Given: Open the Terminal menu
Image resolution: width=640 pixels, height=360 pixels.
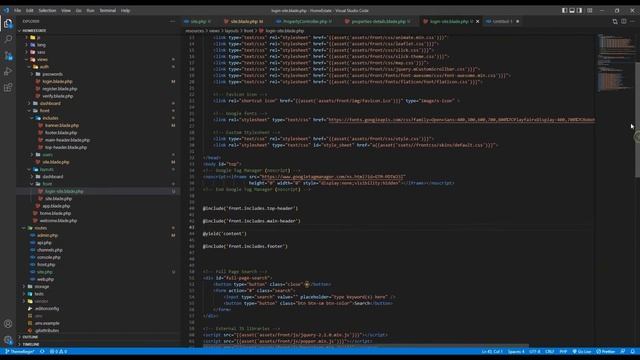Looking at the screenshot, I should coord(108,11).
